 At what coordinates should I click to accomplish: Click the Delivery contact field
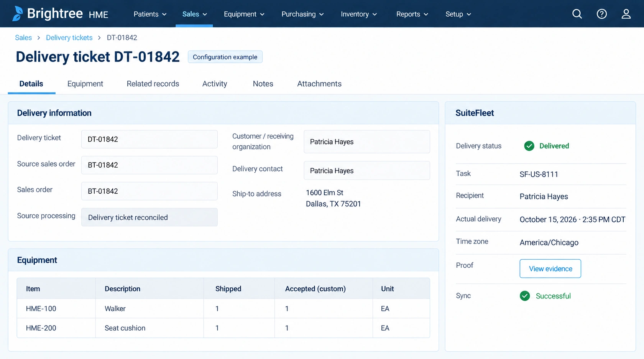367,170
